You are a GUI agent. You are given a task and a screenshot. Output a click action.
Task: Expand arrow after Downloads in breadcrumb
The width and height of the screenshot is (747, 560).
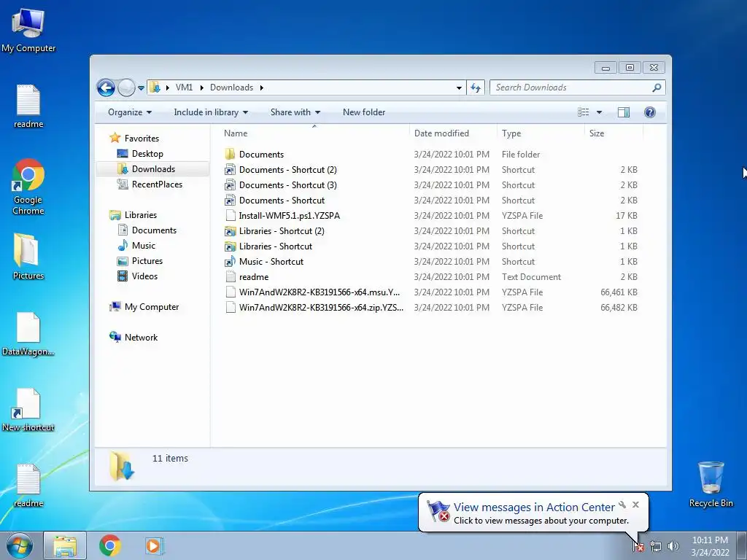pos(262,88)
